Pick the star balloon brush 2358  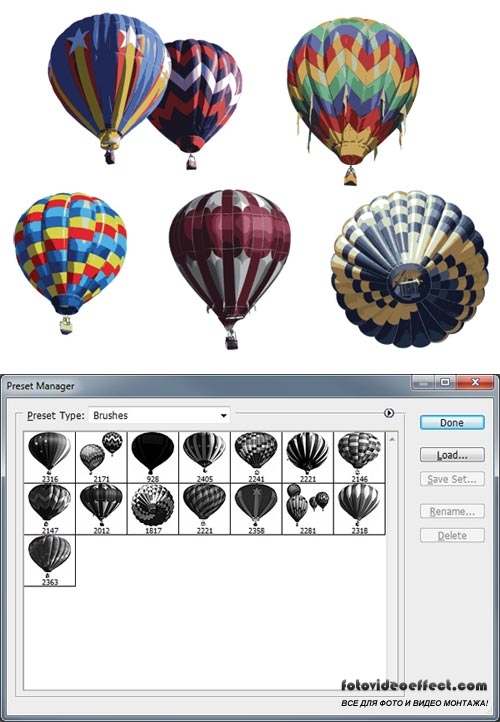[x=256, y=509]
